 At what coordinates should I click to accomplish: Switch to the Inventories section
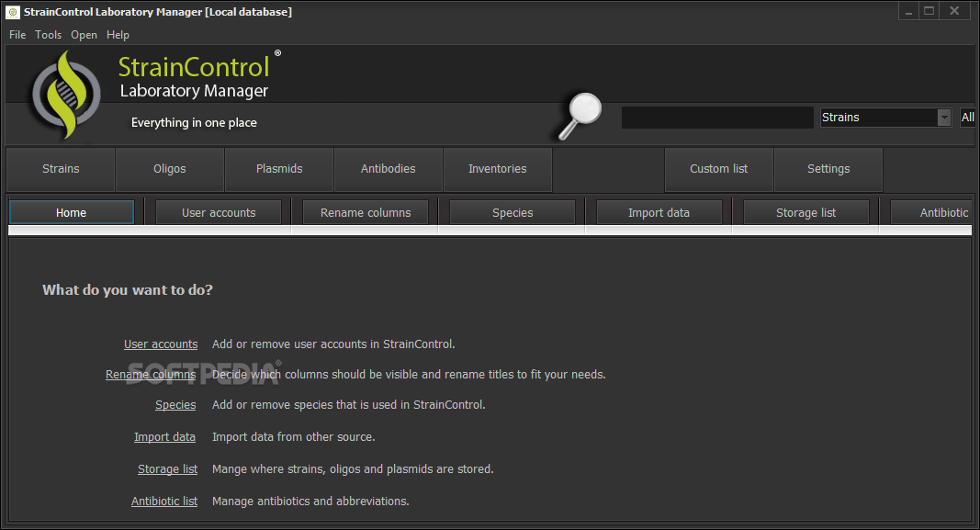(498, 169)
